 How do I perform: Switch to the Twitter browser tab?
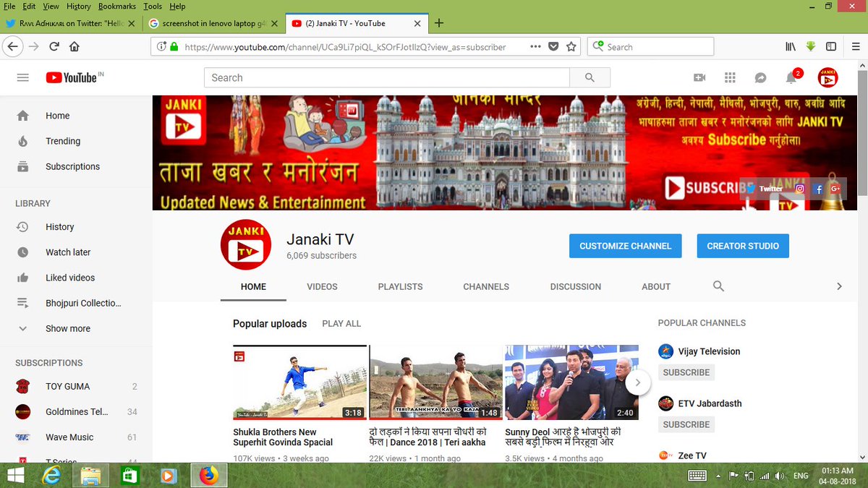pyautogui.click(x=70, y=23)
